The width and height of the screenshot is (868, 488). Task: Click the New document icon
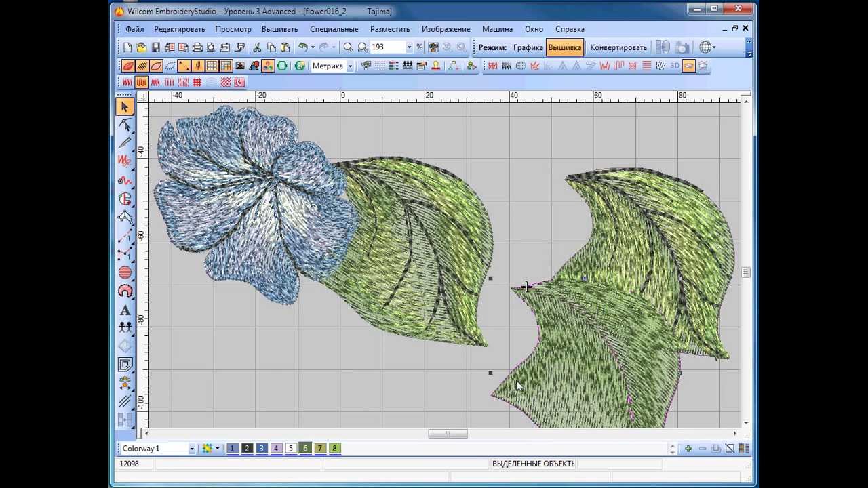pyautogui.click(x=127, y=47)
